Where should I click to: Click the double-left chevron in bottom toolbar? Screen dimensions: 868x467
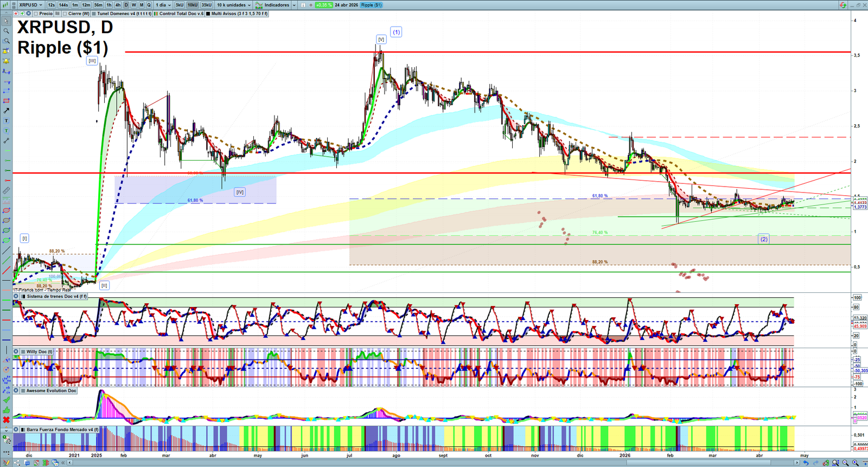[63, 463]
